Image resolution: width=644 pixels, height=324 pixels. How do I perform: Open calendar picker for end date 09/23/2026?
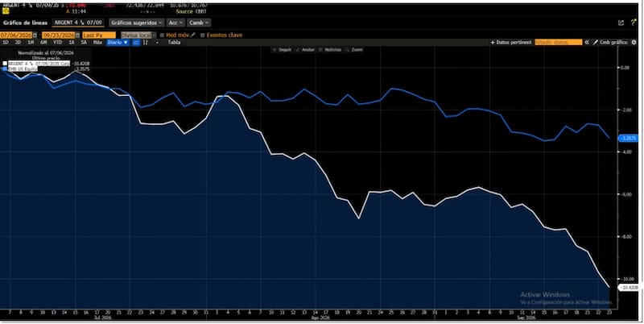click(x=77, y=35)
